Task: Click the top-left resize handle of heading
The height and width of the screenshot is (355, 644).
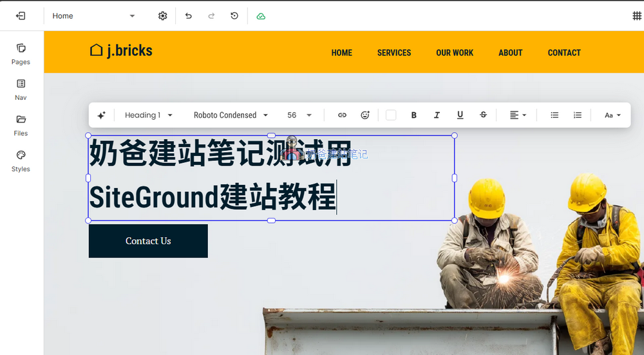Action: pos(88,135)
